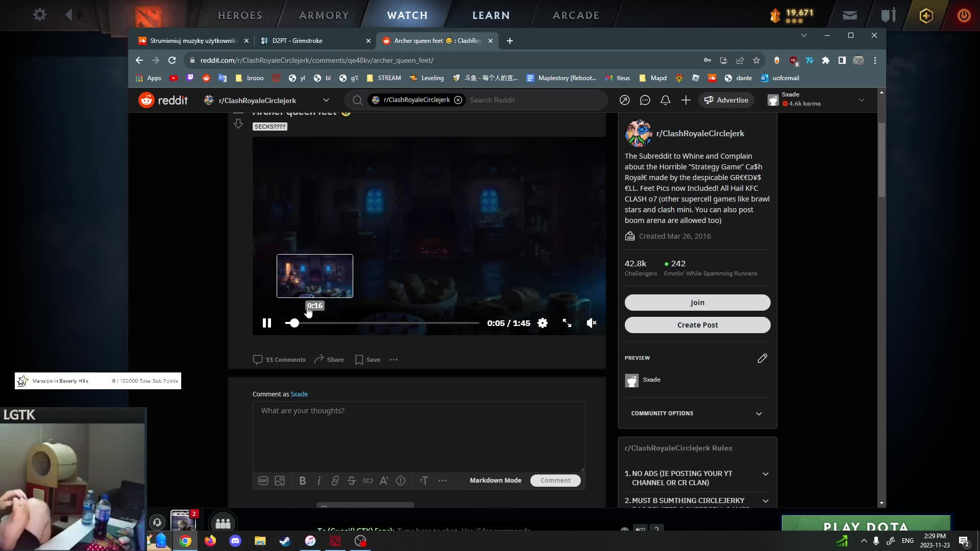This screenshot has height=551, width=980.
Task: Add a GIF to the comment
Action: pos(263,481)
